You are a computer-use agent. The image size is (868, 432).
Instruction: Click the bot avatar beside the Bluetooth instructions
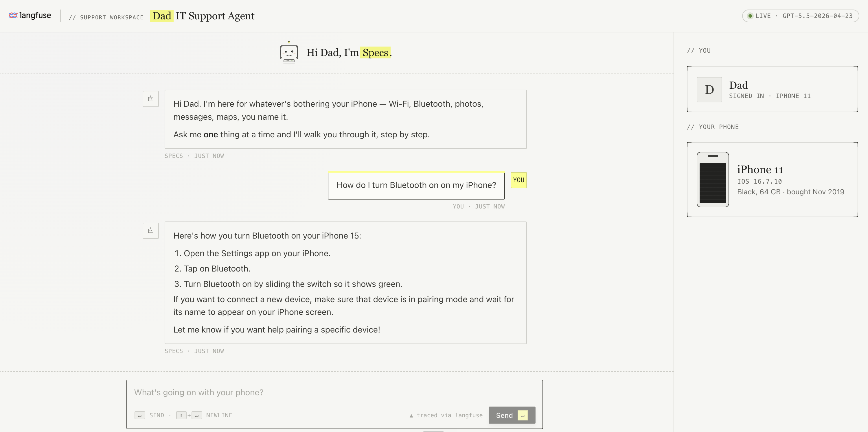pos(151,231)
